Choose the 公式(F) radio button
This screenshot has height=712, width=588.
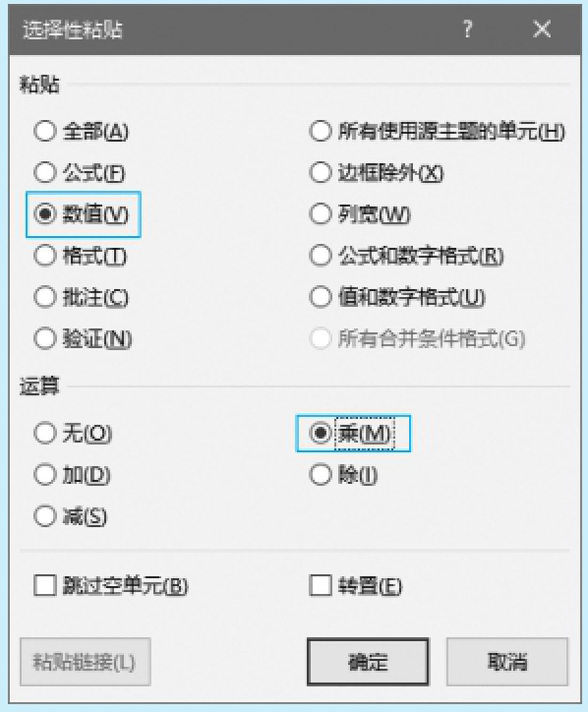[45, 173]
